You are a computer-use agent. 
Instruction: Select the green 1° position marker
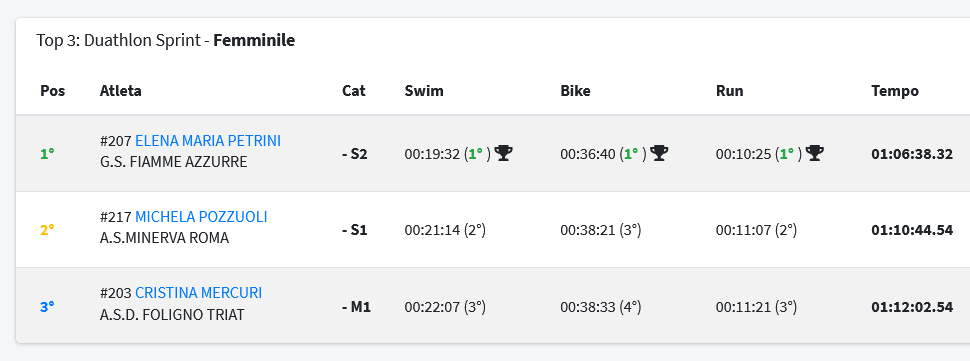tap(48, 154)
